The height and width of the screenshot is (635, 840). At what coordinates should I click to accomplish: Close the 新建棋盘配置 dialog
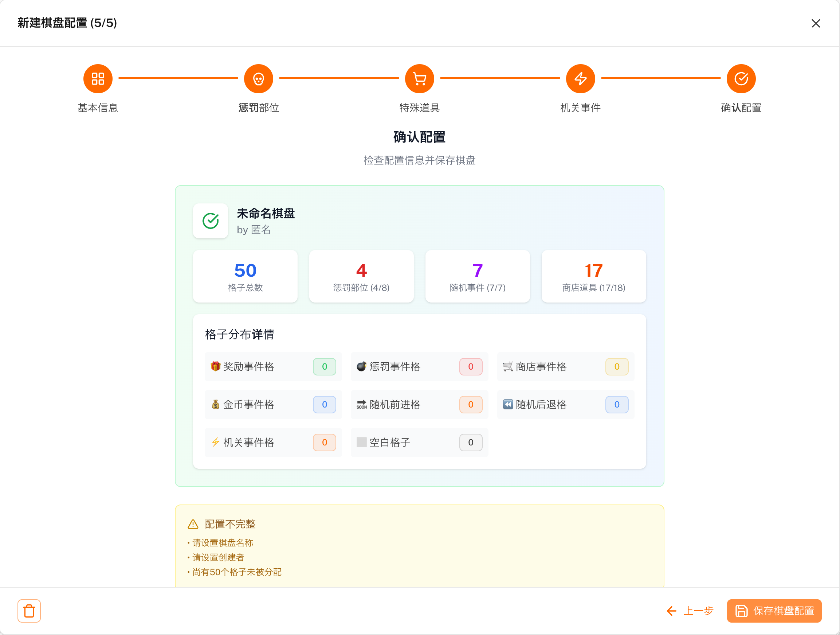pos(815,24)
